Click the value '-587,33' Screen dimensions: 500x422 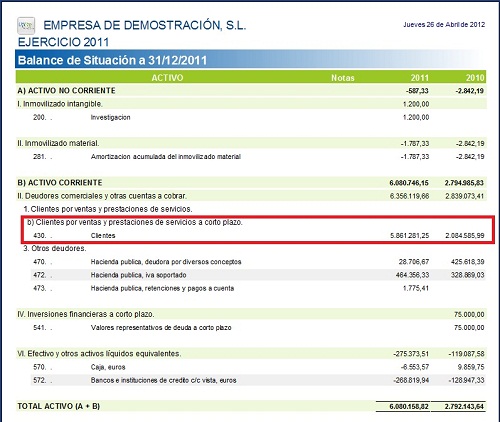click(417, 91)
